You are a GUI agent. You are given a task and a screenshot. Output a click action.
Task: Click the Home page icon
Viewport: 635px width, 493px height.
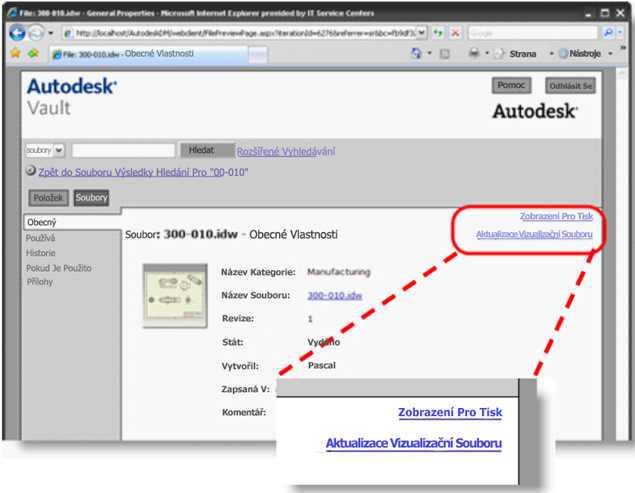pyautogui.click(x=416, y=53)
